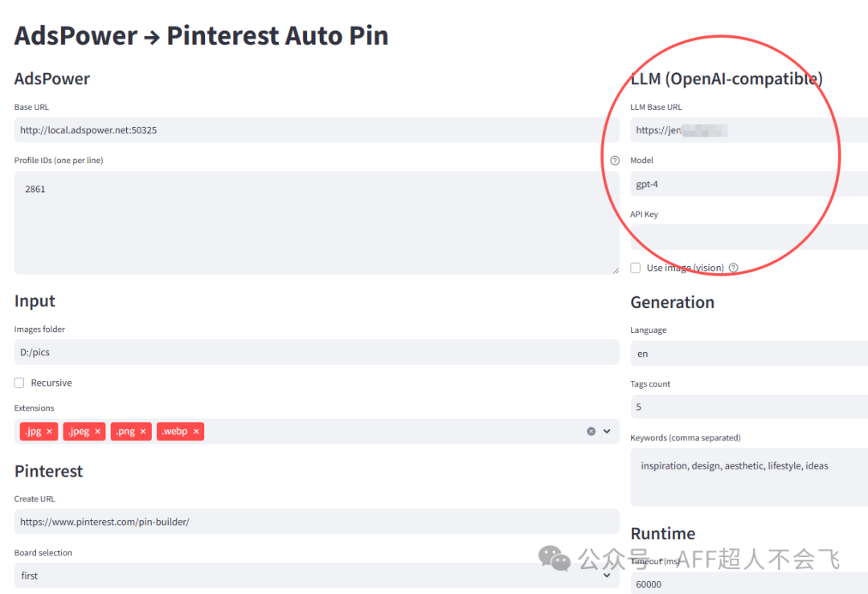
Task: Show help for Profile IDs field
Action: coord(615,161)
